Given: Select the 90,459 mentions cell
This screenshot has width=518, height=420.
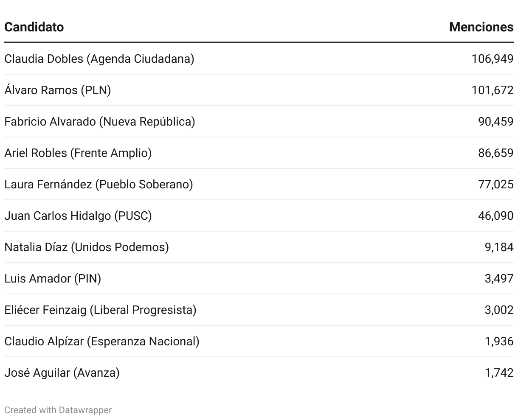Looking at the screenshot, I should tap(495, 121).
